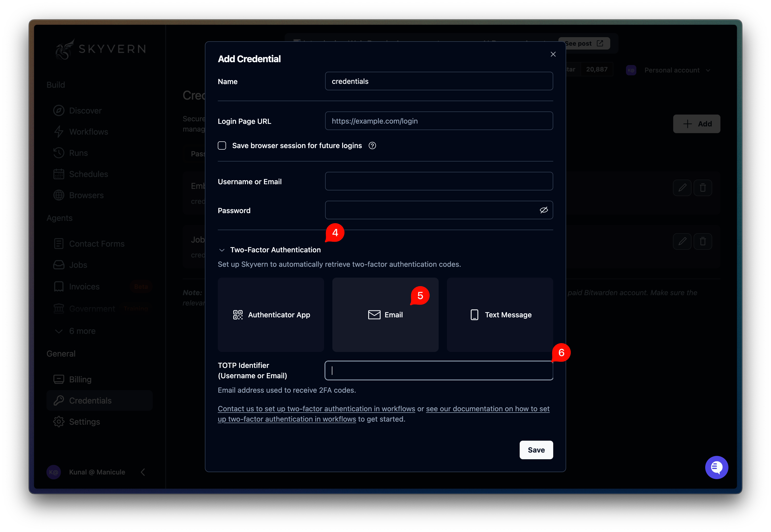
Task: Save the new credential
Action: click(x=536, y=450)
